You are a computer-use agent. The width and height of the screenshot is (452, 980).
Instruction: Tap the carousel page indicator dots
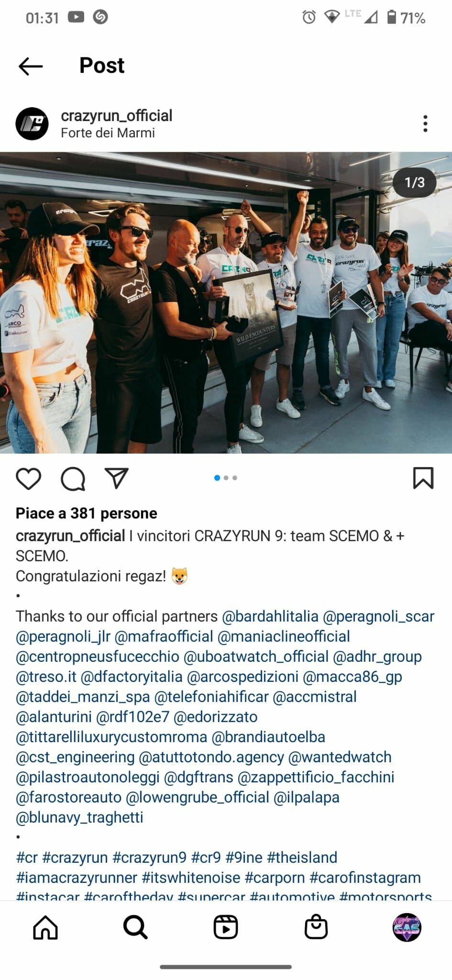coord(226,478)
